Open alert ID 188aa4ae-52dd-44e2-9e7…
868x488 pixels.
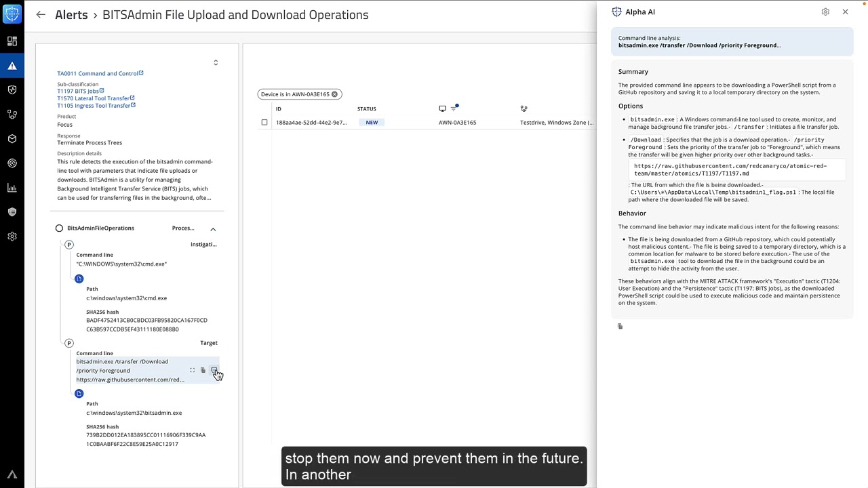pos(311,123)
